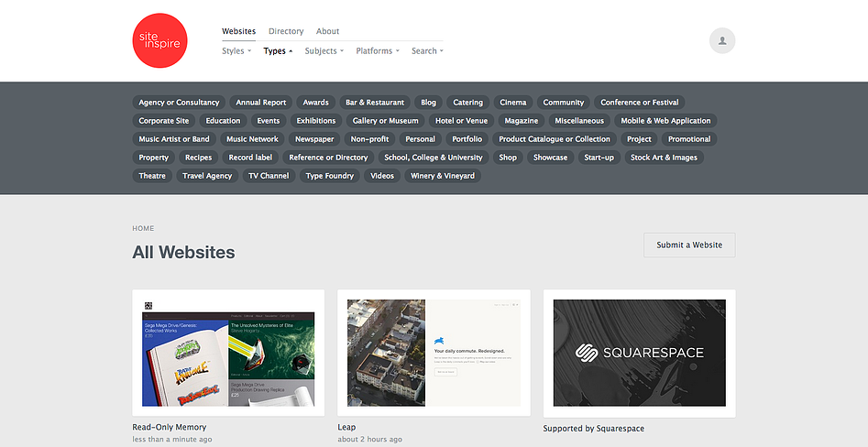Open the Search dropdown

pos(427,51)
